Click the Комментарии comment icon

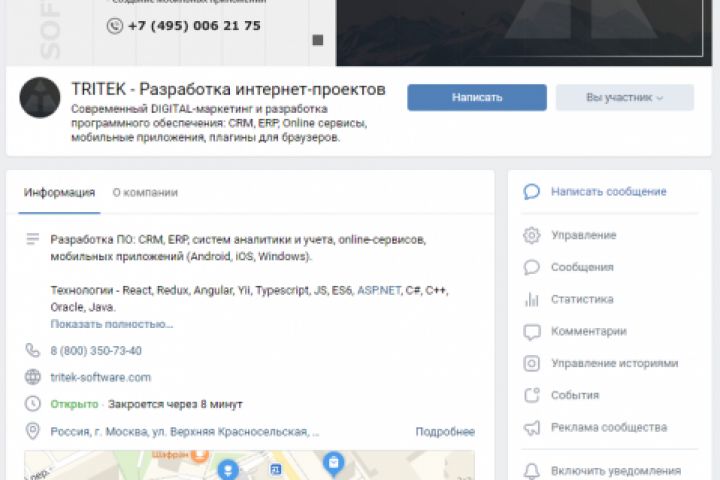[531, 332]
